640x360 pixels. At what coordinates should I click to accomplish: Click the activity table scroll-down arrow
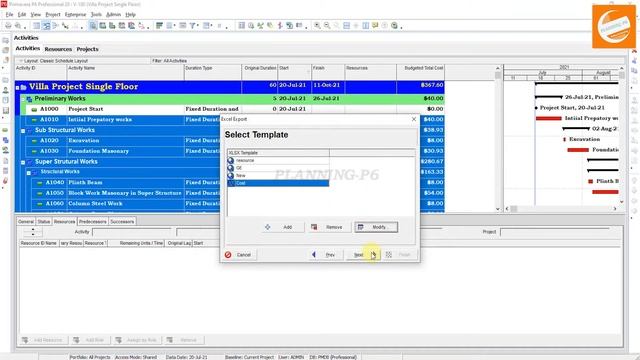tap(498, 209)
